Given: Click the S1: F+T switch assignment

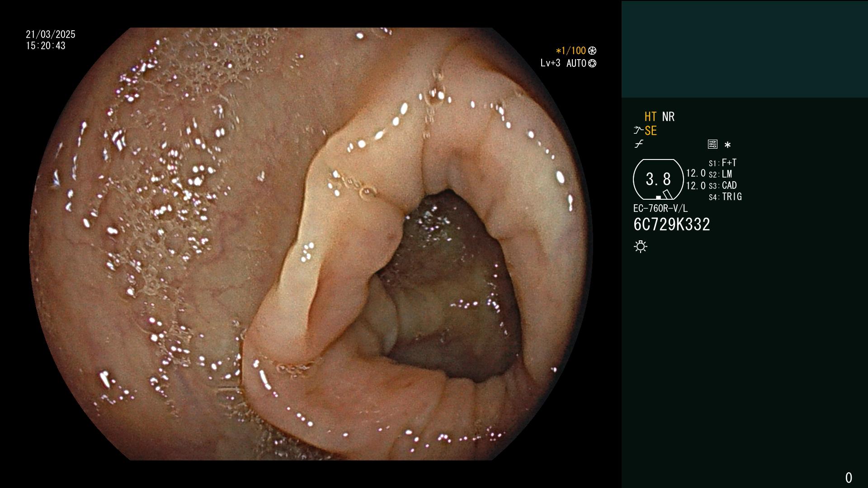Looking at the screenshot, I should click(722, 163).
